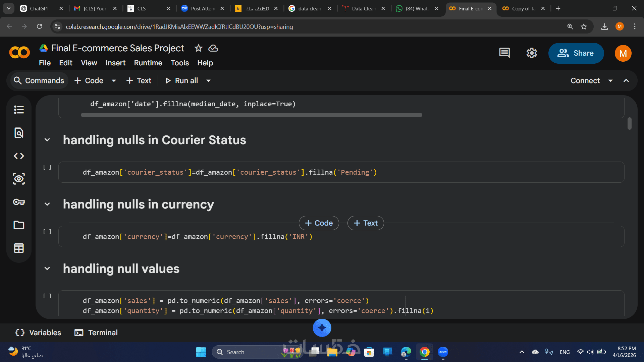
Task: Open the comments panel icon
Action: (x=504, y=53)
